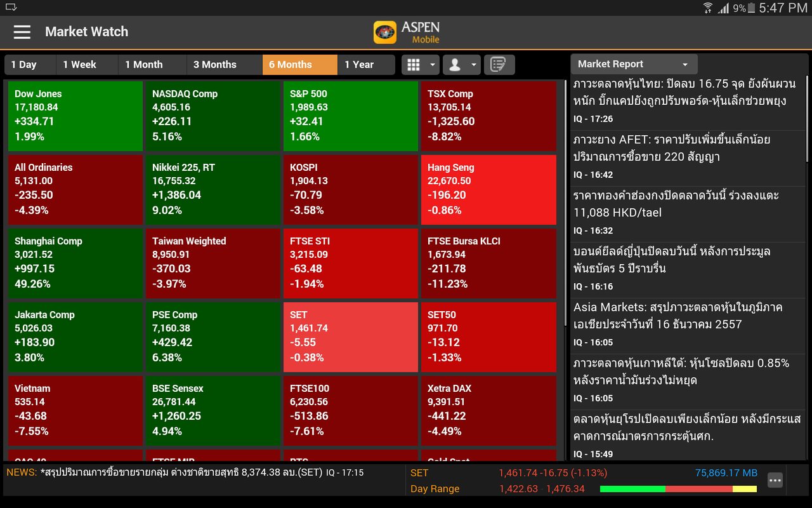Open the TSX Comp tile
This screenshot has width=812, height=508.
(488, 116)
